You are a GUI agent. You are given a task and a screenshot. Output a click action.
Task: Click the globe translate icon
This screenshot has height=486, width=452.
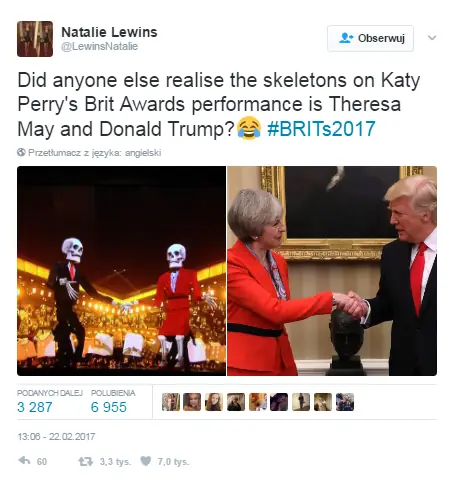[21, 152]
